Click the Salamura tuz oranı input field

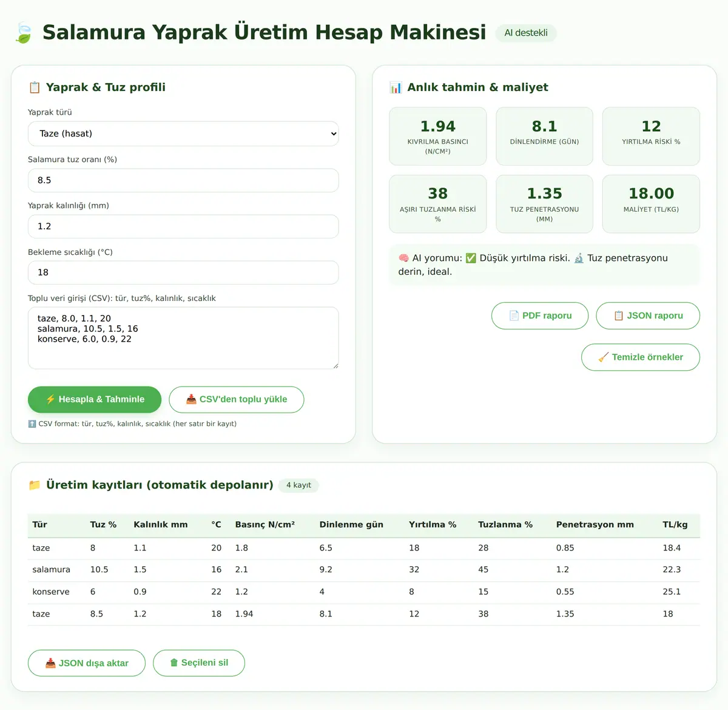point(183,180)
